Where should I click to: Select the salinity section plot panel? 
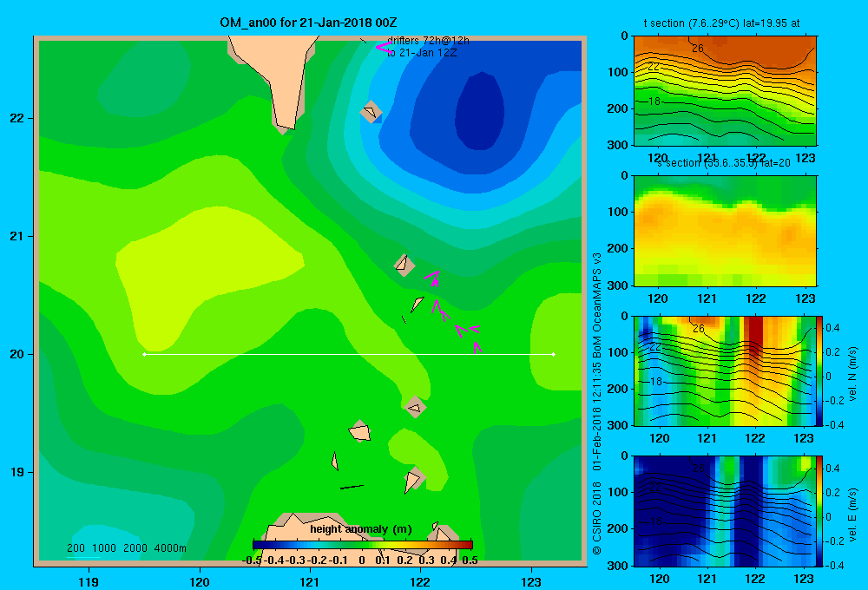coord(725,230)
